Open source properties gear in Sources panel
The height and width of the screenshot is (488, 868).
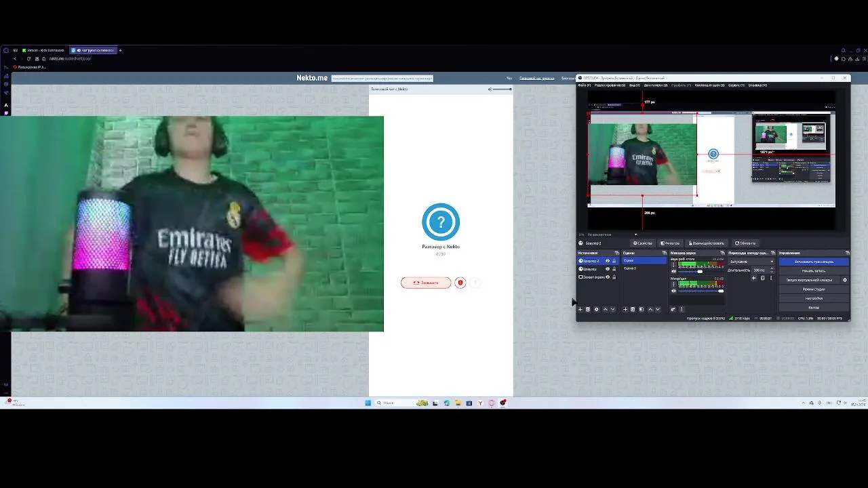[597, 310]
